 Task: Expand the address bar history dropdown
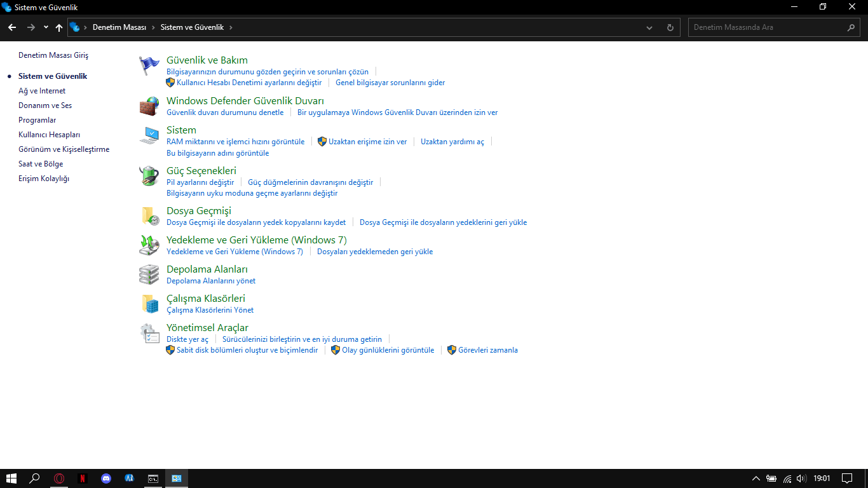[649, 27]
